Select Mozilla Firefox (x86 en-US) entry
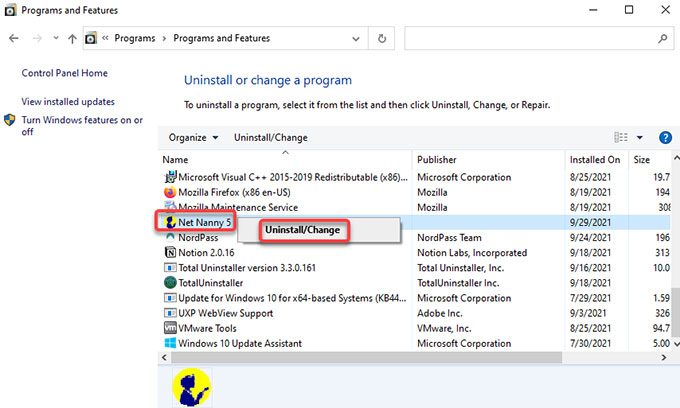Viewport: 680px width, 408px height. click(234, 192)
